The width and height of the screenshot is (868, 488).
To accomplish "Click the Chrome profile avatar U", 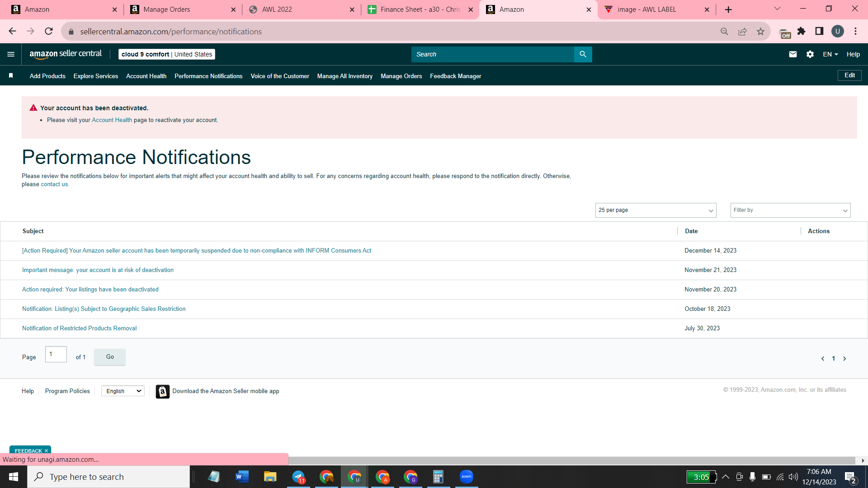I will point(838,31).
